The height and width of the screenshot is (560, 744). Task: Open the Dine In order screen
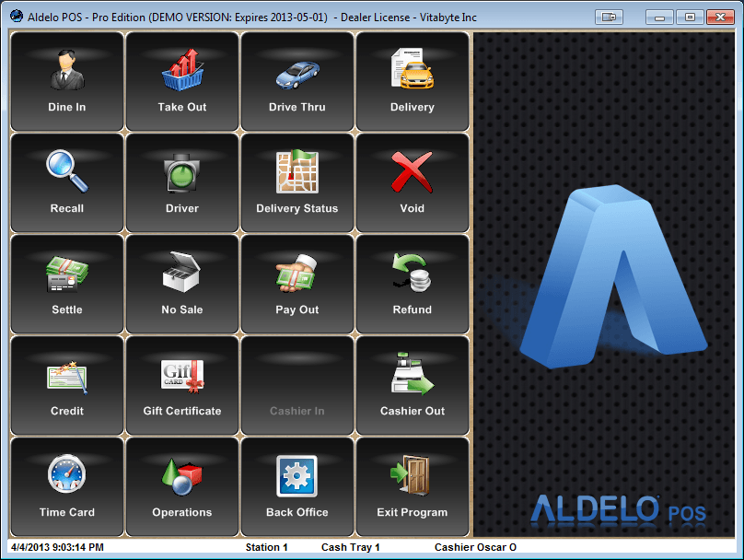[x=66, y=81]
